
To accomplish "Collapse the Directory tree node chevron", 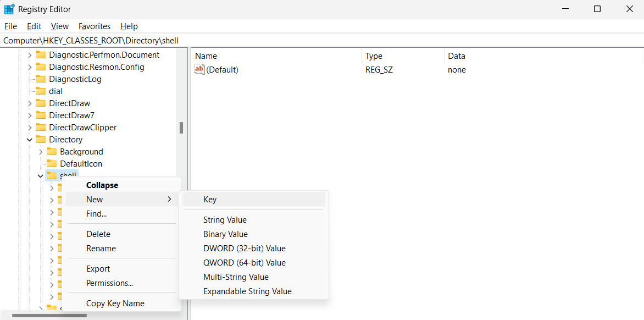I will (29, 139).
